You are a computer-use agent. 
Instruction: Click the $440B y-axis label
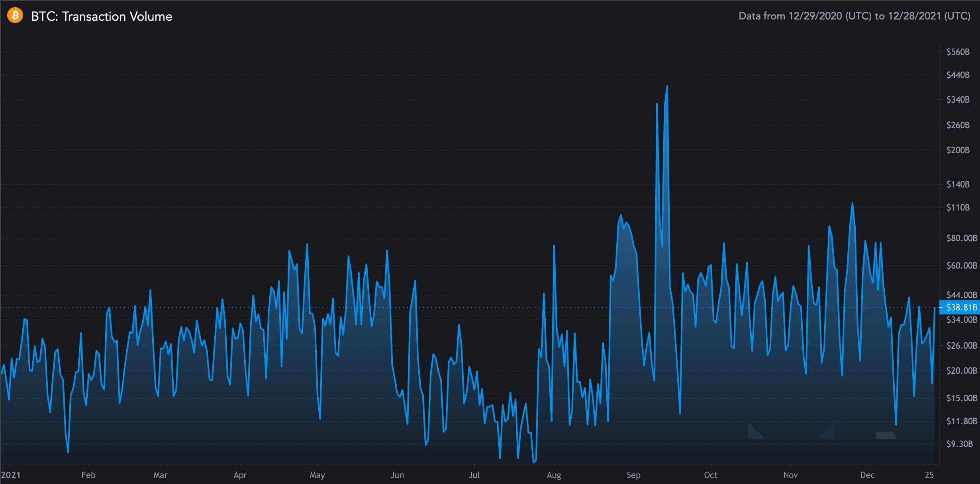958,75
